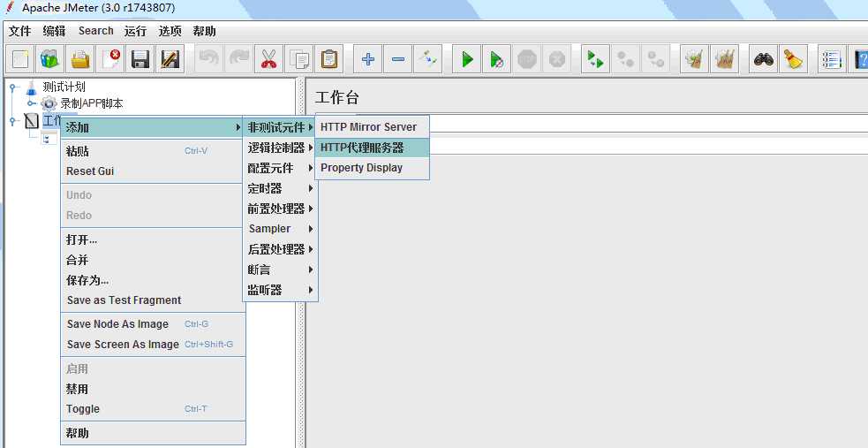Click 粘贴 in the context menu
The width and height of the screenshot is (868, 448).
click(x=153, y=151)
